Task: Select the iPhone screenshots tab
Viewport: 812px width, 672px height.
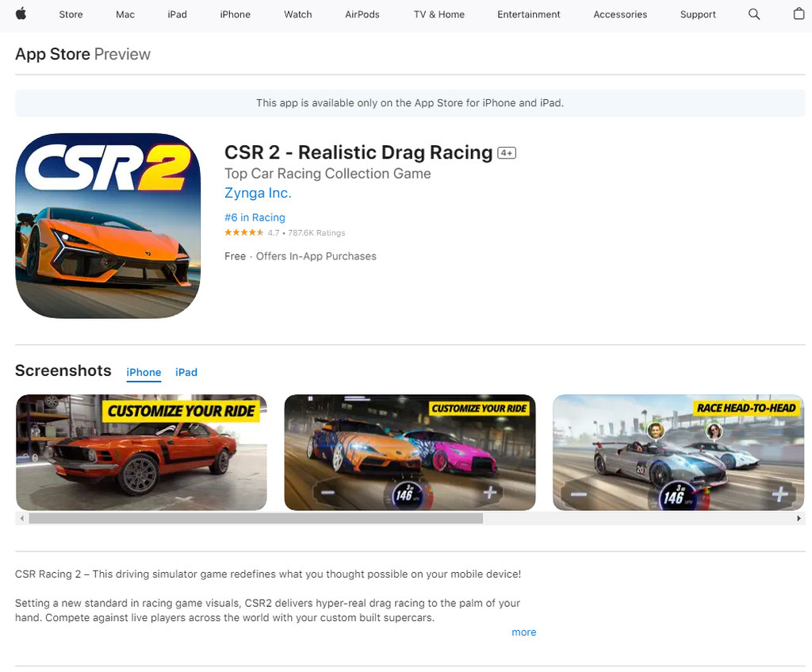Action: (x=144, y=373)
